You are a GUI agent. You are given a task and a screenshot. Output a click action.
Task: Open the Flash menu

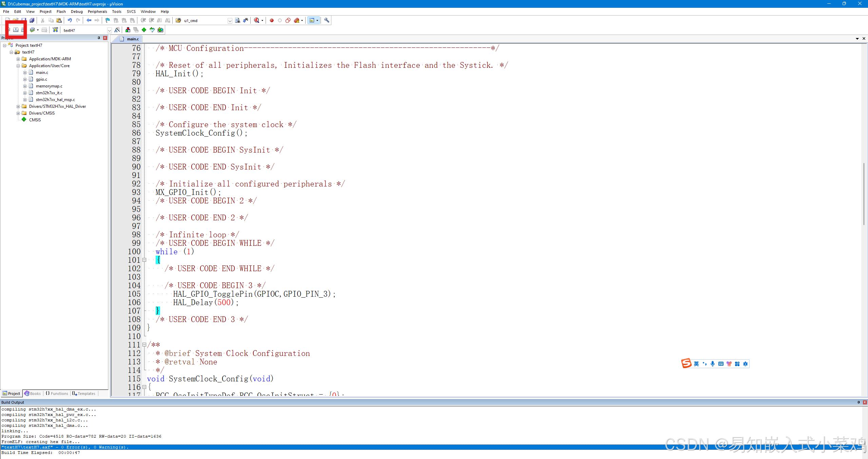(61, 12)
